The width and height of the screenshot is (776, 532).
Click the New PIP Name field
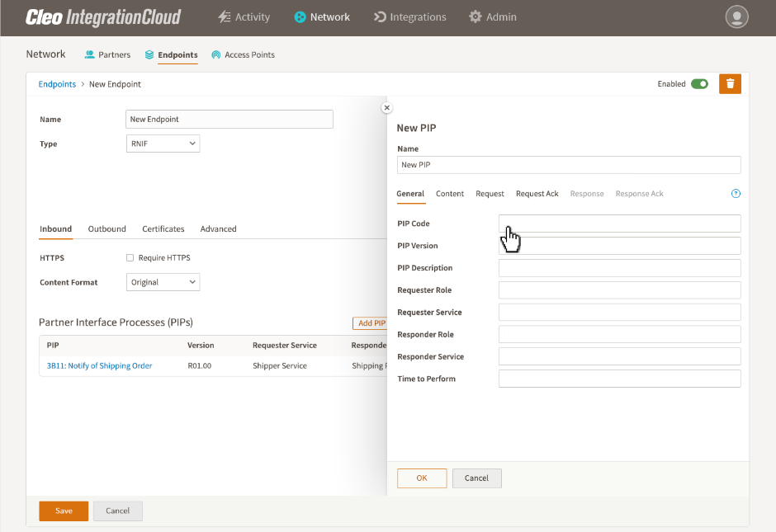[x=569, y=165]
